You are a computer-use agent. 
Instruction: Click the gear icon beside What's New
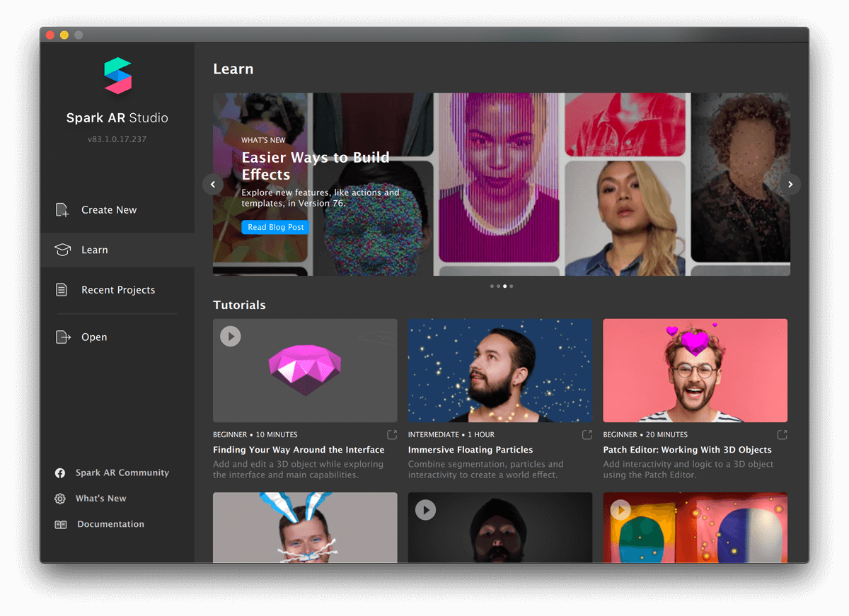point(60,499)
